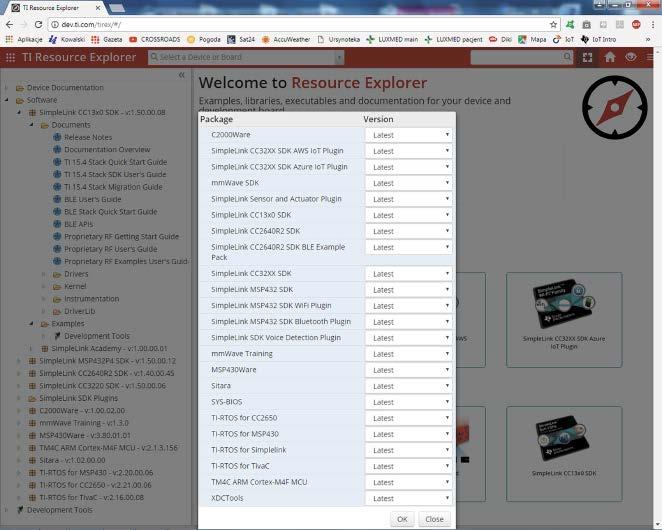Screen dimensions: 662x530
Task: Expand Development Tools root tree node
Action: (6, 510)
